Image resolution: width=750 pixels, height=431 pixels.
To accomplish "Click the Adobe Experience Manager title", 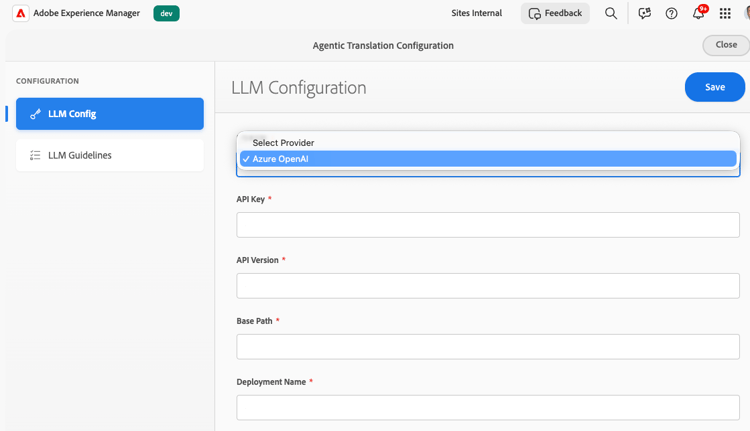I will click(87, 13).
